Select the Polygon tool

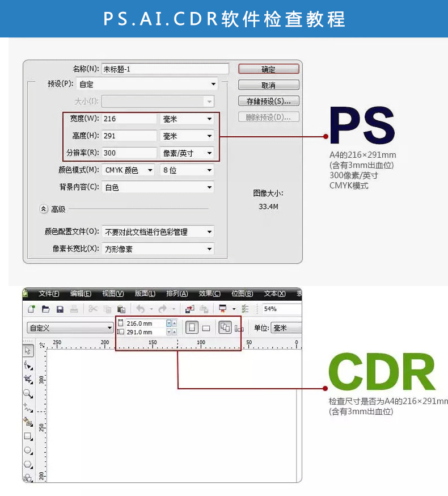coord(28,464)
